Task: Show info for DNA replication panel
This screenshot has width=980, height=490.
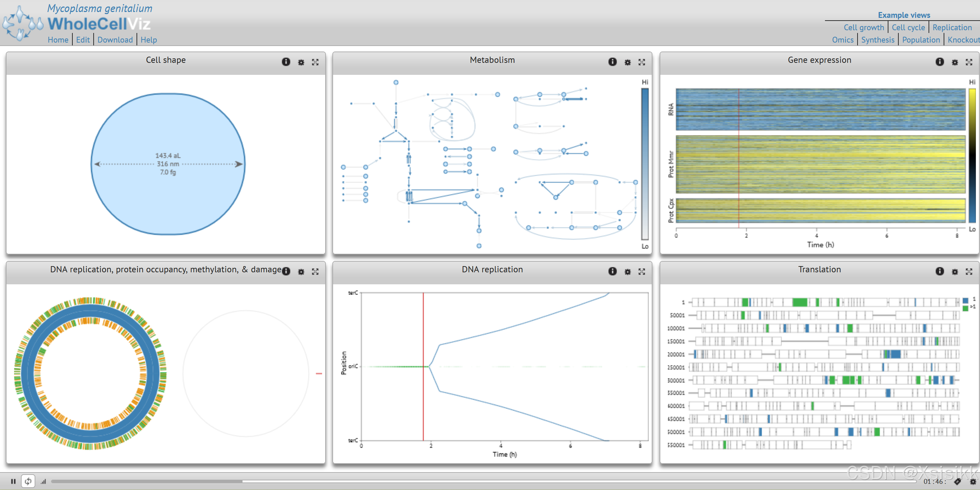Action: (x=612, y=271)
